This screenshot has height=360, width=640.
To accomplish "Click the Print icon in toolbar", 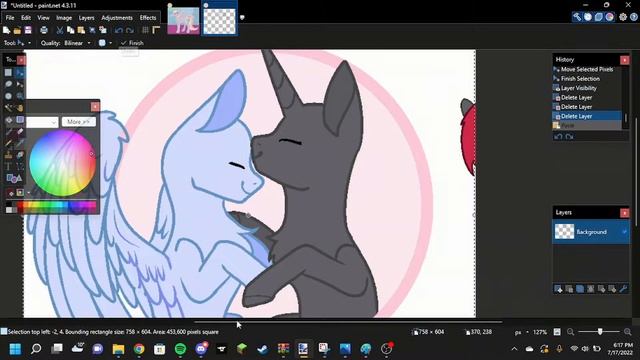I will [x=44, y=30].
